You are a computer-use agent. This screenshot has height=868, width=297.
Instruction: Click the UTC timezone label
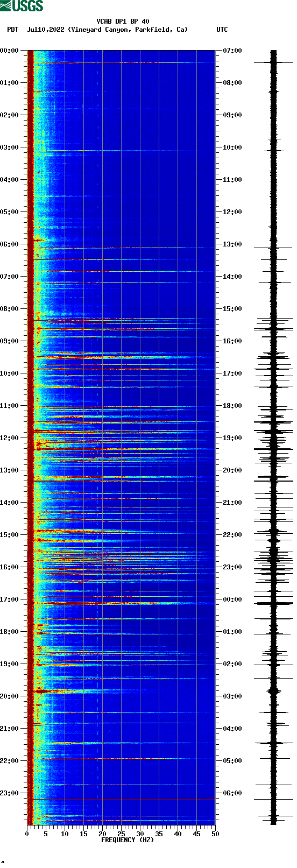pyautogui.click(x=222, y=30)
